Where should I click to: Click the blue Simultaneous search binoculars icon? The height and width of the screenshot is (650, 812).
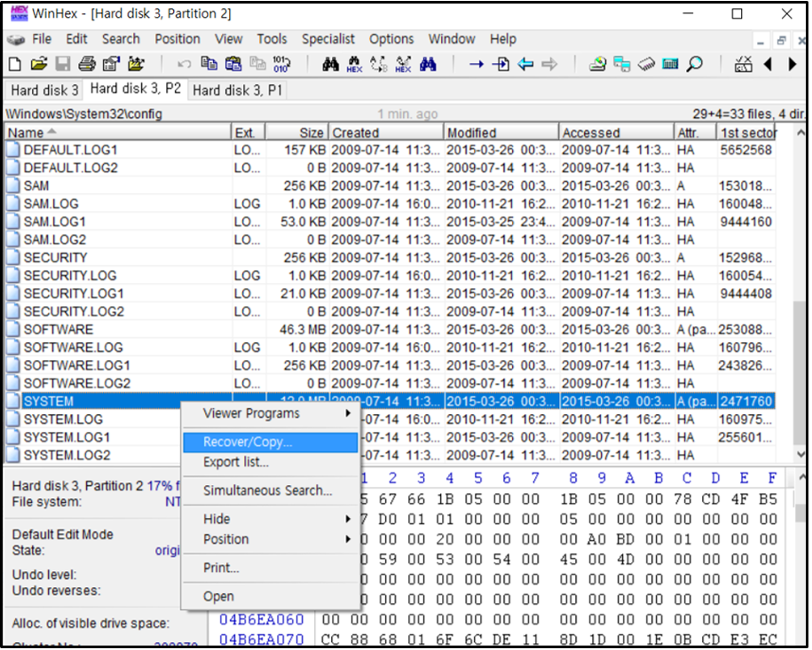pos(428,64)
